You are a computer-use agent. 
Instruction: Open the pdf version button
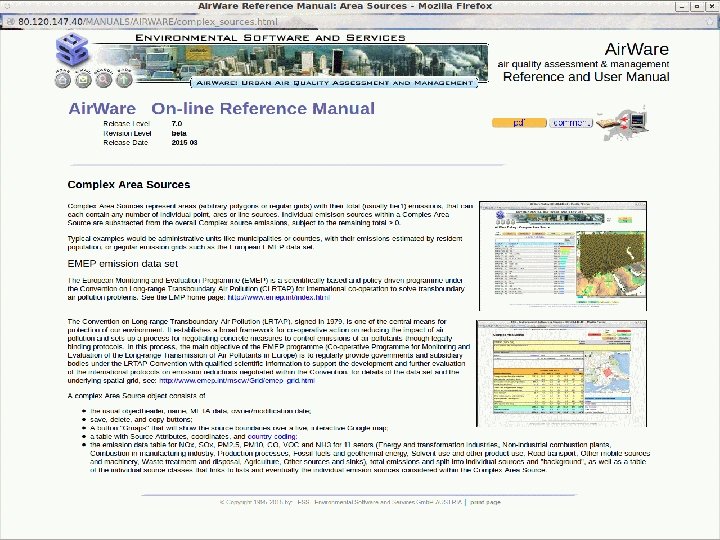pyautogui.click(x=519, y=123)
